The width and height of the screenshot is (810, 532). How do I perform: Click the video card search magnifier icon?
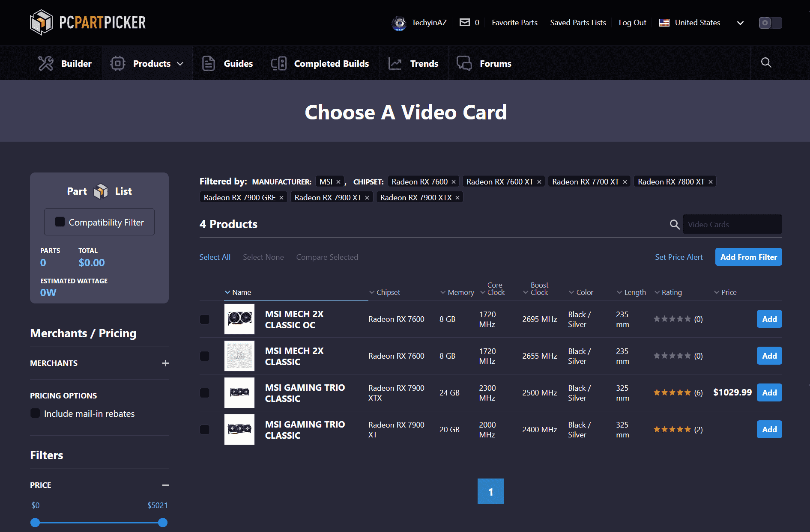pyautogui.click(x=675, y=224)
